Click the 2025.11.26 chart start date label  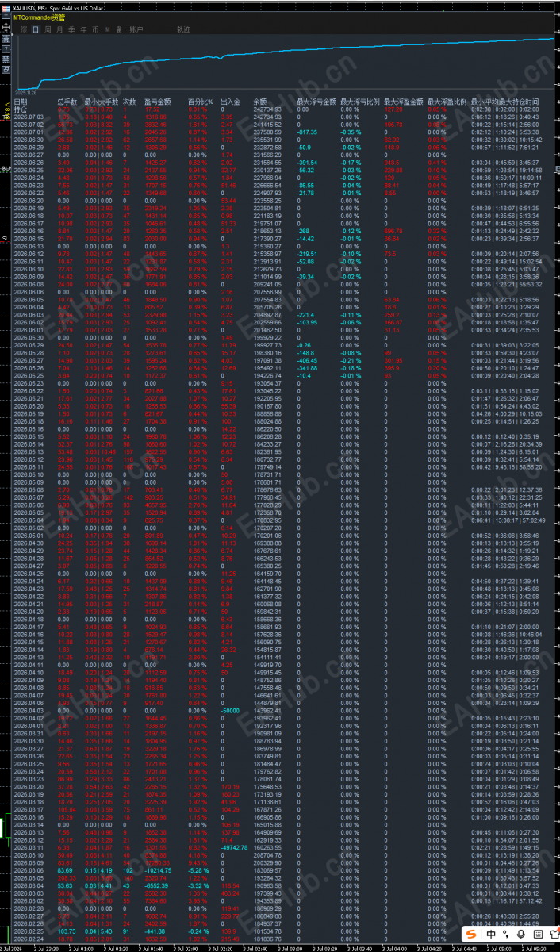coord(28,91)
